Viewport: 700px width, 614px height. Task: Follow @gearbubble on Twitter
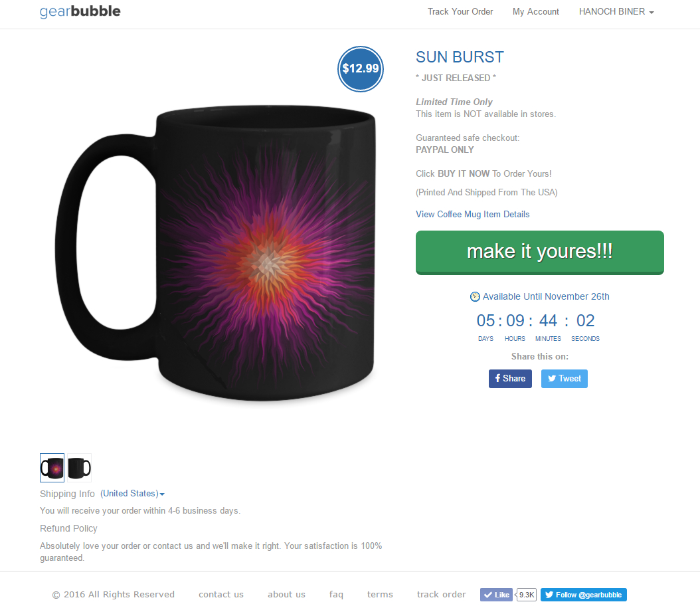(x=584, y=595)
